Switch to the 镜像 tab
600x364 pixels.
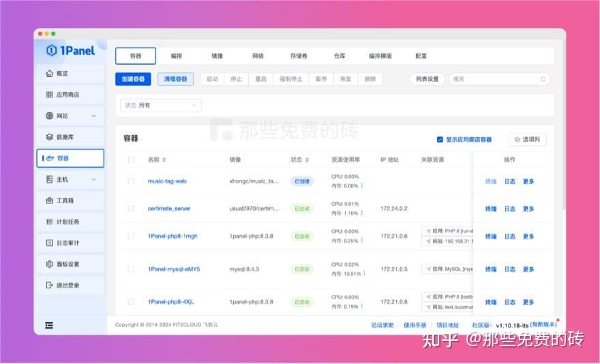click(x=217, y=56)
